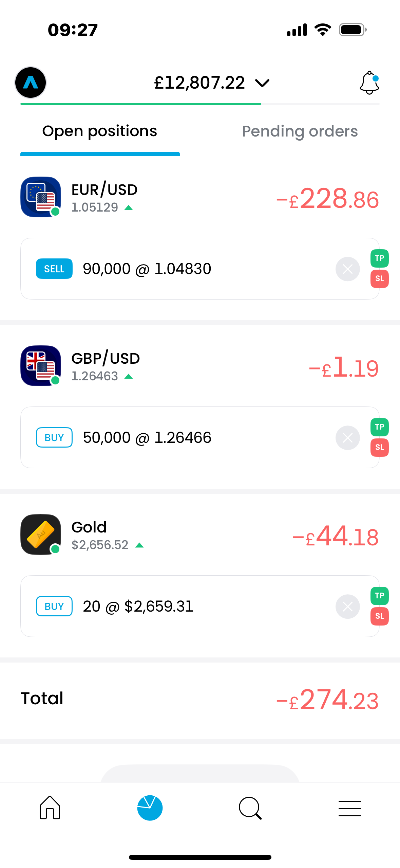Viewport: 400px width, 868px height.
Task: Tap the EUR/USD flag icon
Action: pyautogui.click(x=41, y=197)
